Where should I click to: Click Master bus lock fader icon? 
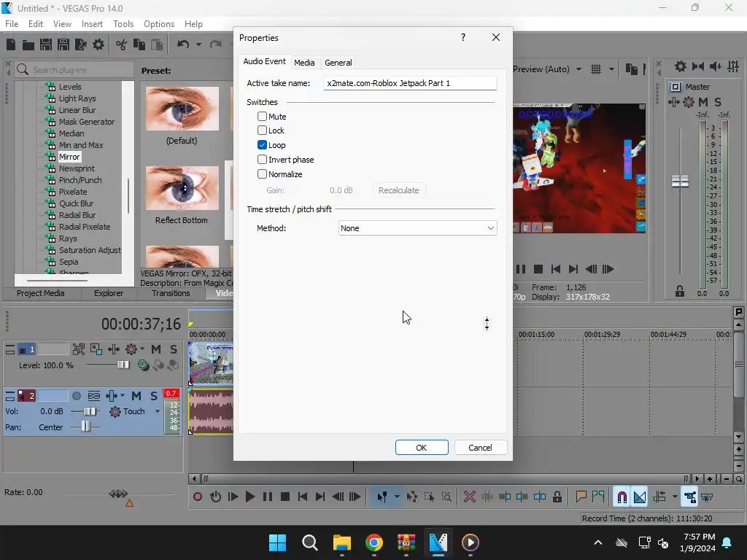680,291
